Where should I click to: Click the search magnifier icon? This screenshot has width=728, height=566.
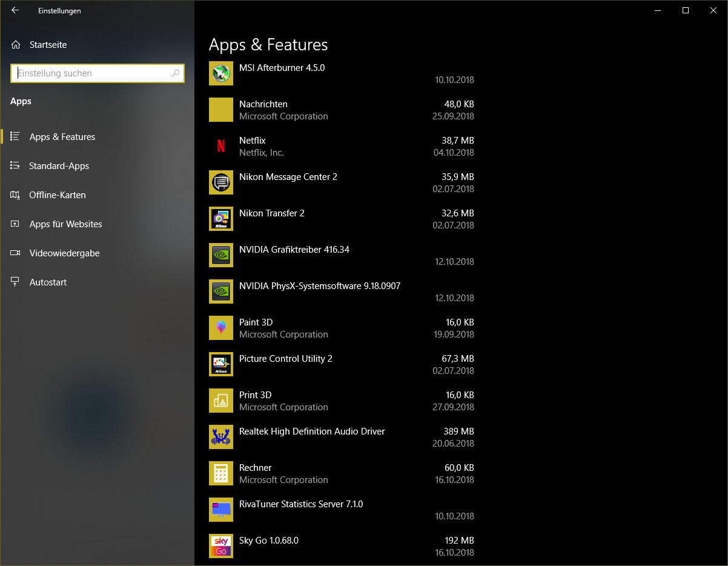[x=176, y=73]
